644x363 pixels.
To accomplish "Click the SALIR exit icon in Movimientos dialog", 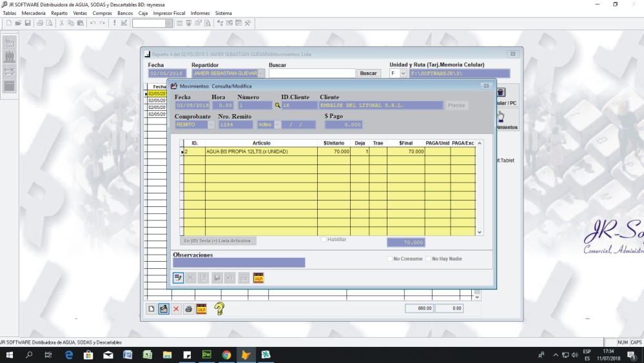I will pyautogui.click(x=259, y=278).
